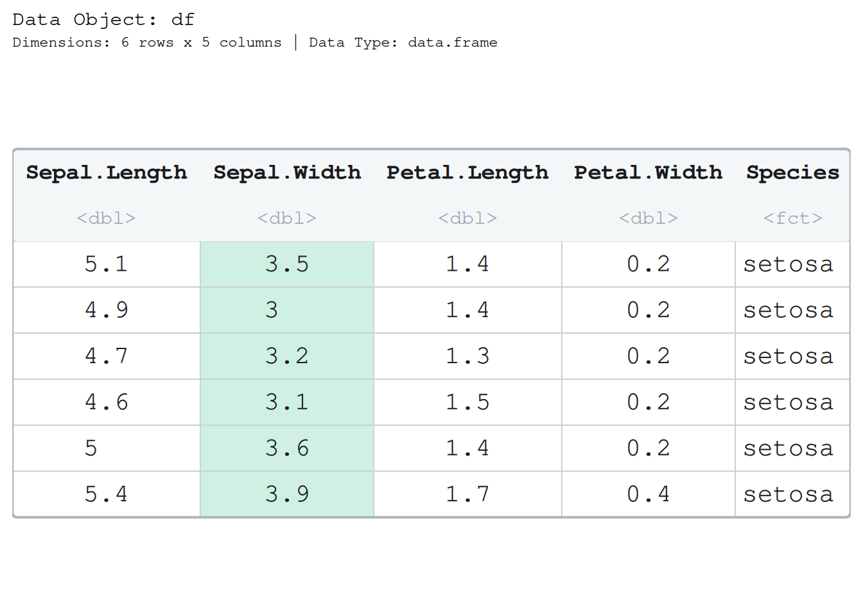Click the Sepal.Length cell with value 4.6
863x616 pixels.
coord(107,402)
